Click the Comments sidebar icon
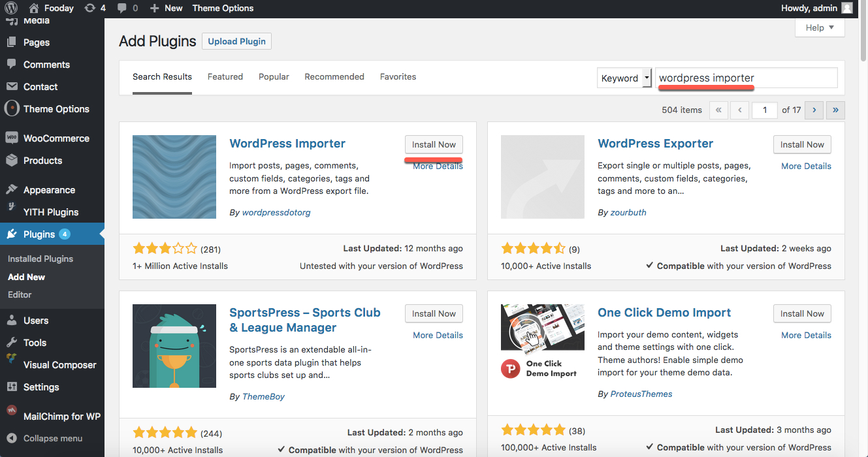The width and height of the screenshot is (868, 457). click(11, 65)
